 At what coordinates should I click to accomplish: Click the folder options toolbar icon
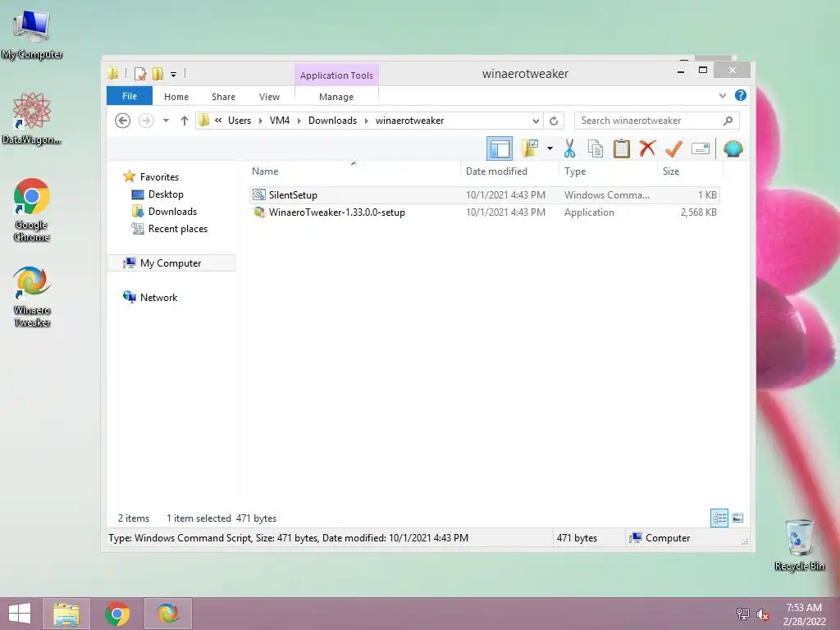530,148
